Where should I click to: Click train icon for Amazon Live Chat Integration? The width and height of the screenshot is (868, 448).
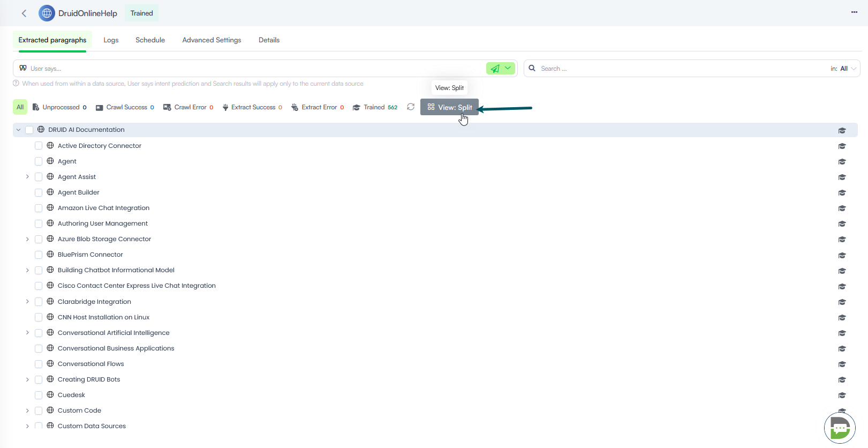click(x=842, y=208)
